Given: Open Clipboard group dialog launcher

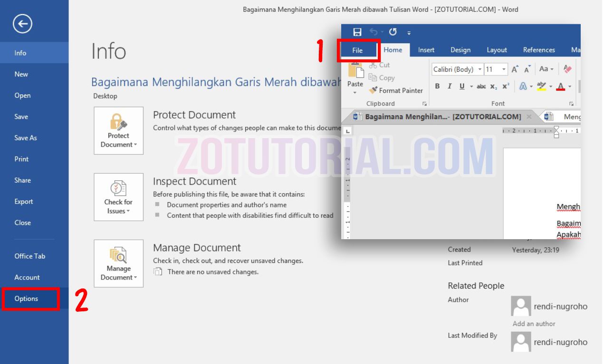Looking at the screenshot, I should point(424,103).
